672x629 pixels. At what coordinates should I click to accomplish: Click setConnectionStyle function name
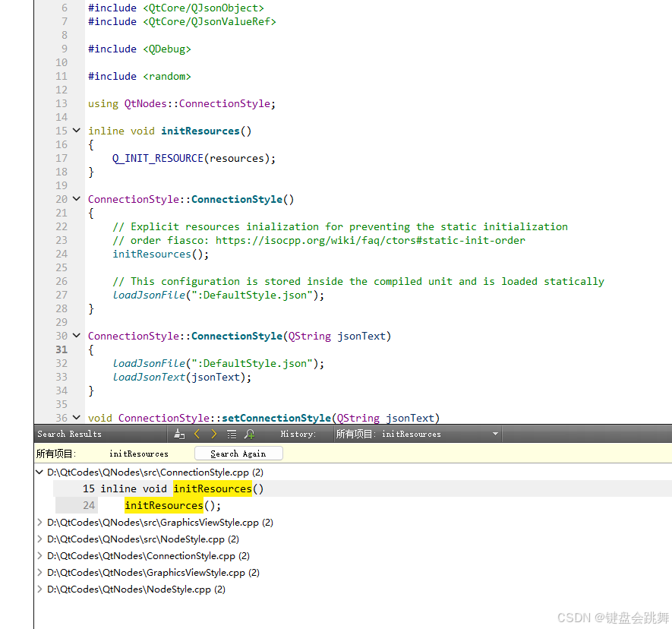pos(276,418)
